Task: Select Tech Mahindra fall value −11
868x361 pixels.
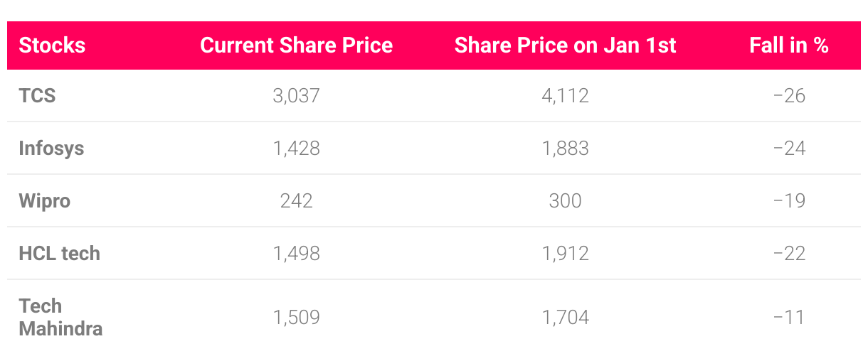Action: pos(789,317)
